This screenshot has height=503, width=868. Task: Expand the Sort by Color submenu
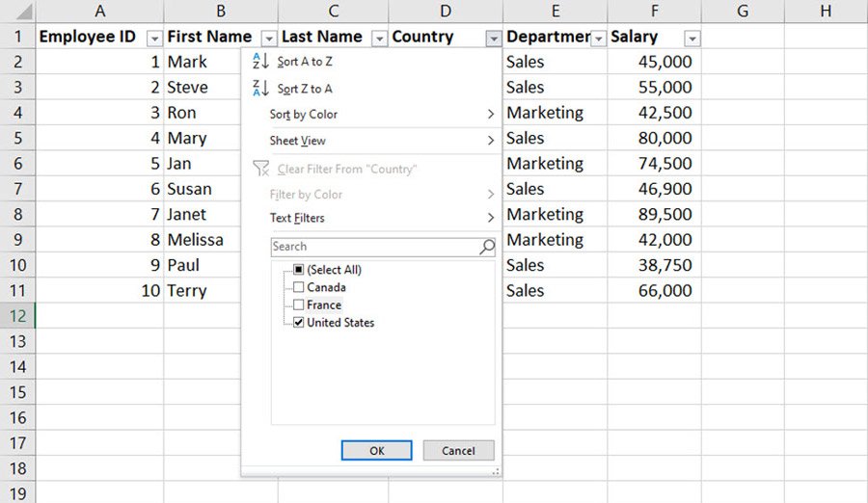click(381, 115)
